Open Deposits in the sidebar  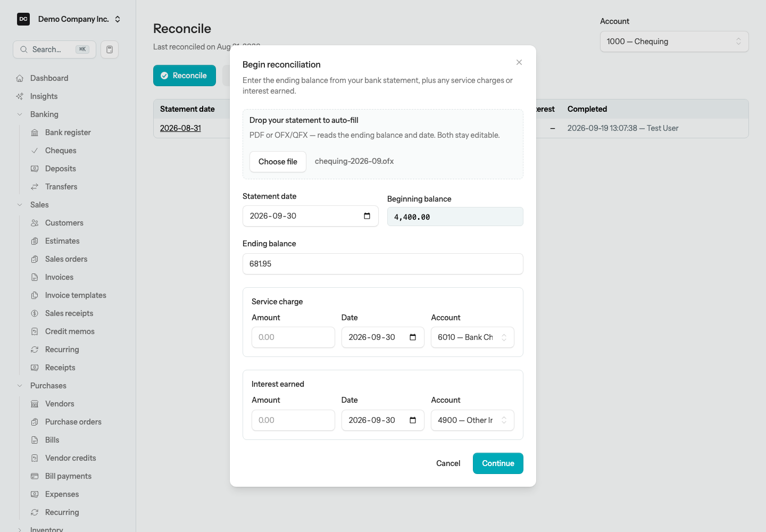coord(60,169)
